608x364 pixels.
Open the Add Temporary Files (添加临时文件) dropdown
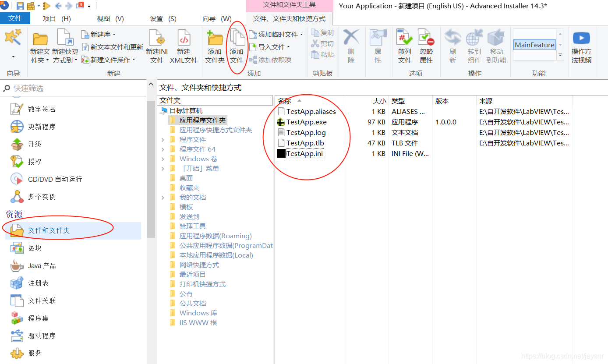tap(276, 34)
